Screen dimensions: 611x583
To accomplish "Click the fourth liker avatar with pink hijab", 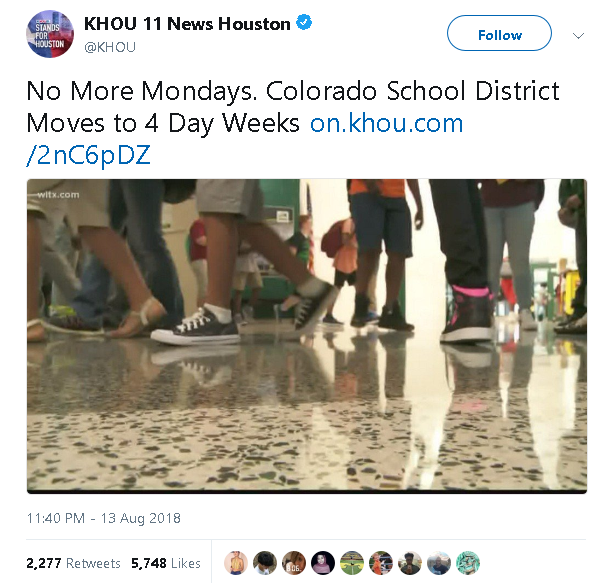I will [x=323, y=563].
